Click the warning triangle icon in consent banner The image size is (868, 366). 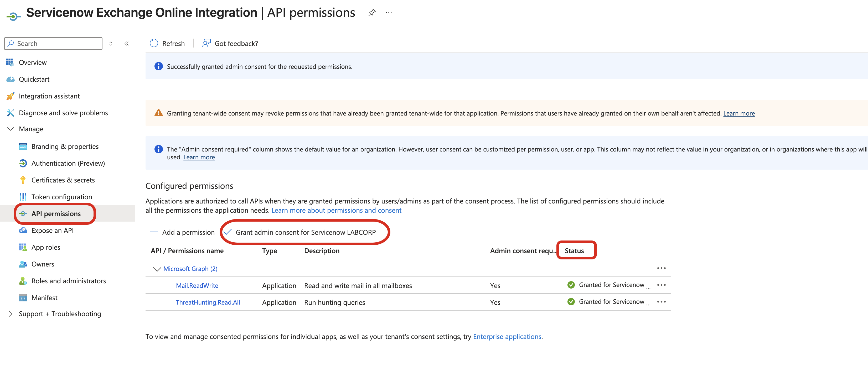(158, 113)
